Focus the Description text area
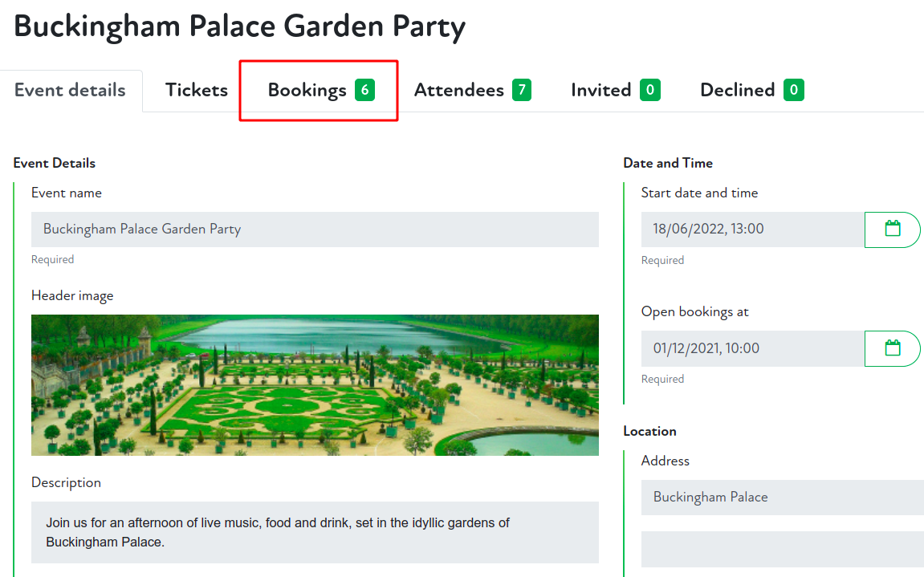 coord(315,532)
